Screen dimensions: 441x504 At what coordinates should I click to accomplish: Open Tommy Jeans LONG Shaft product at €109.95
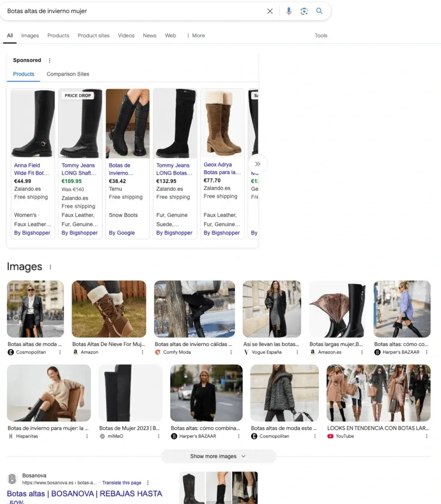point(79,169)
